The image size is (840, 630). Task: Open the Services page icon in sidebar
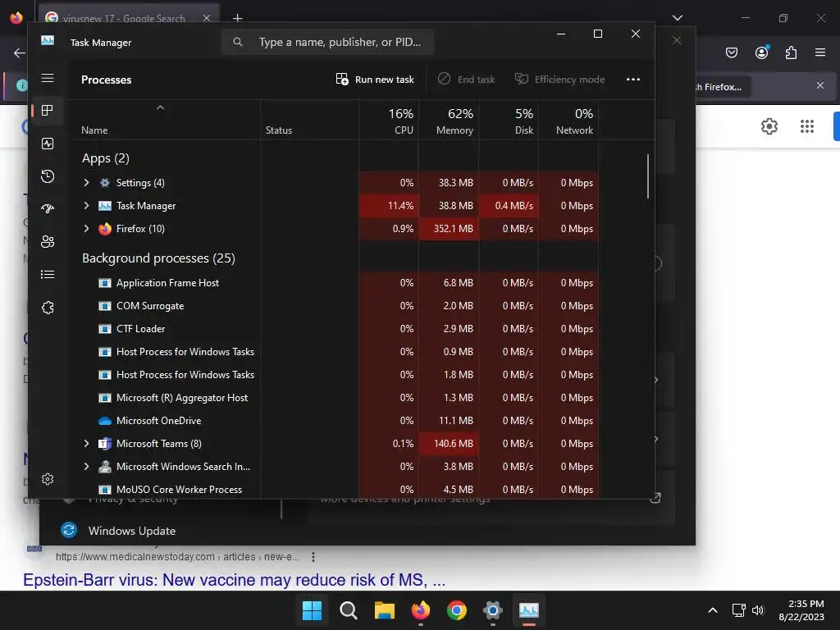click(48, 308)
